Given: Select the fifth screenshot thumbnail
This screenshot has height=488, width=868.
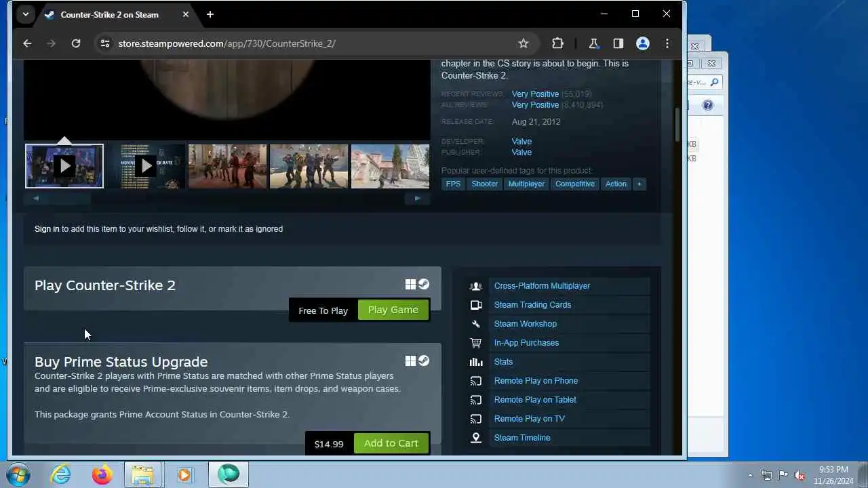Looking at the screenshot, I should click(x=391, y=165).
